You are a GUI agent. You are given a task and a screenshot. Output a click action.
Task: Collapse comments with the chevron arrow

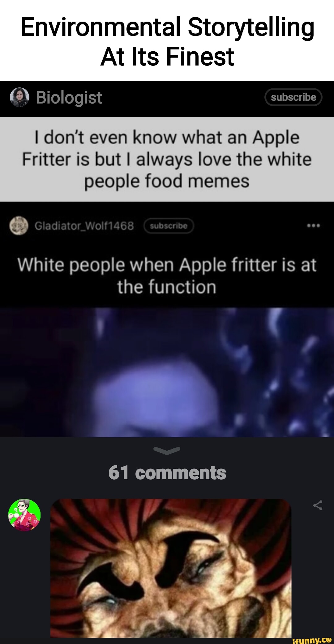(167, 451)
